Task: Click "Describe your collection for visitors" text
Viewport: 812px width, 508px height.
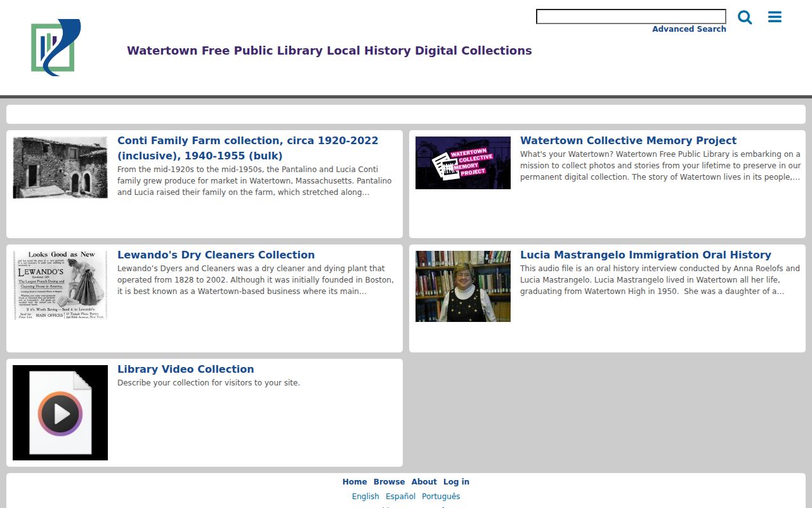Action: pyautogui.click(x=209, y=383)
